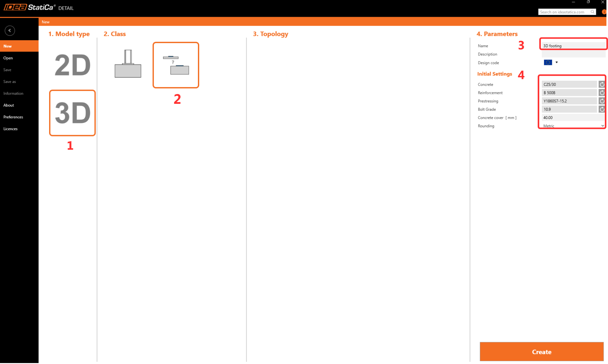
Task: Click the Description input field
Action: 573,54
